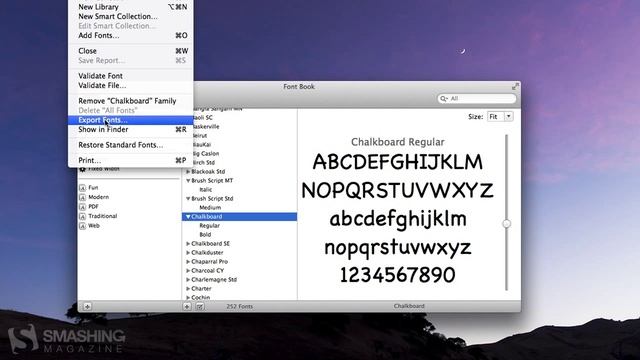Choose Show in Finder menu item

tap(131, 129)
